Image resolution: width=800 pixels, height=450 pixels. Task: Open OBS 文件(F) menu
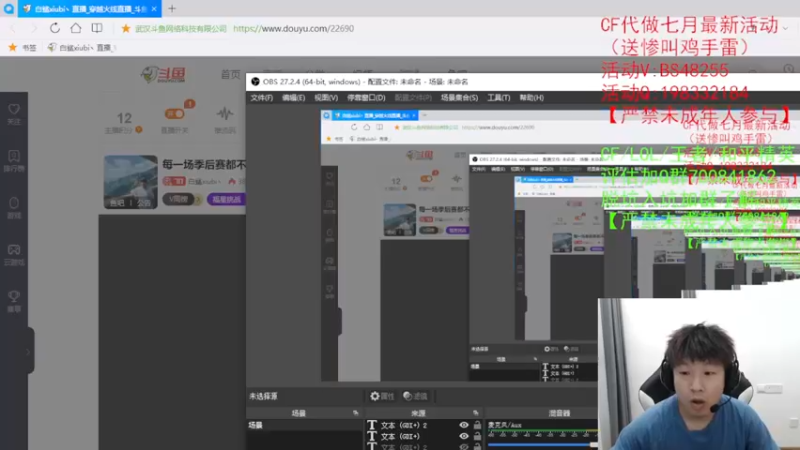pyautogui.click(x=262, y=97)
